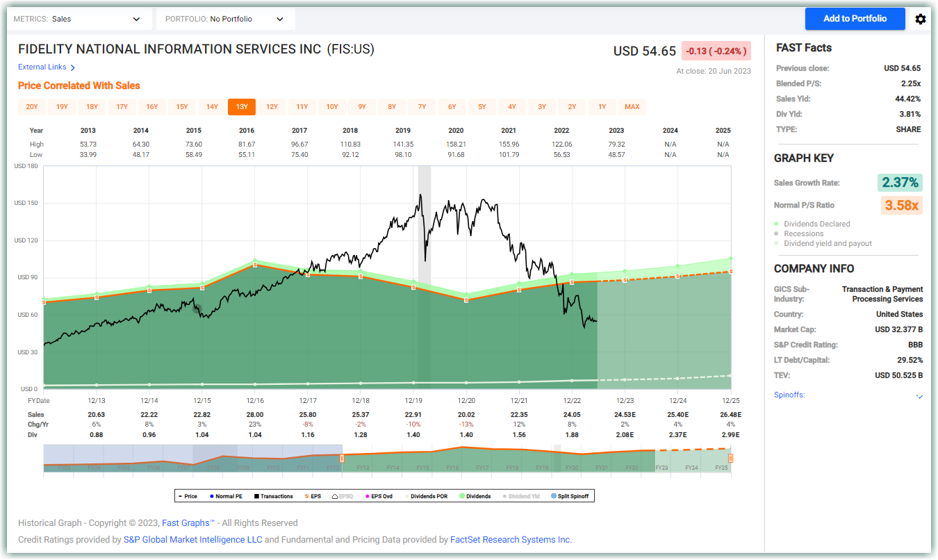Viewport: 938px width, 560px height.
Task: Toggle the Split Spinoff legend item
Action: [570, 496]
